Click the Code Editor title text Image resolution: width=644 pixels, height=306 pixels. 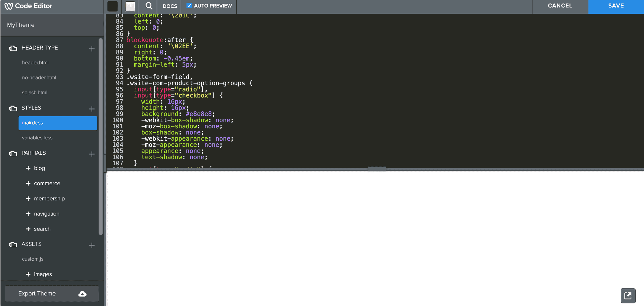[x=34, y=6]
